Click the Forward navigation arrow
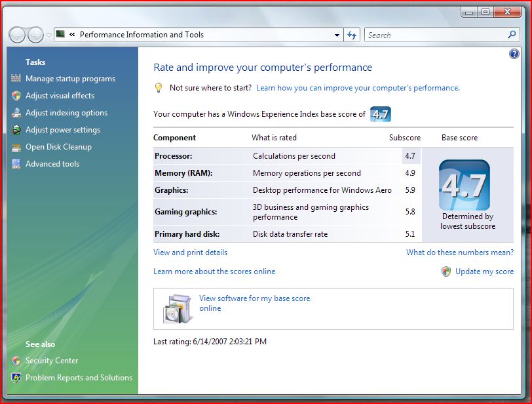532x404 pixels. click(x=35, y=35)
